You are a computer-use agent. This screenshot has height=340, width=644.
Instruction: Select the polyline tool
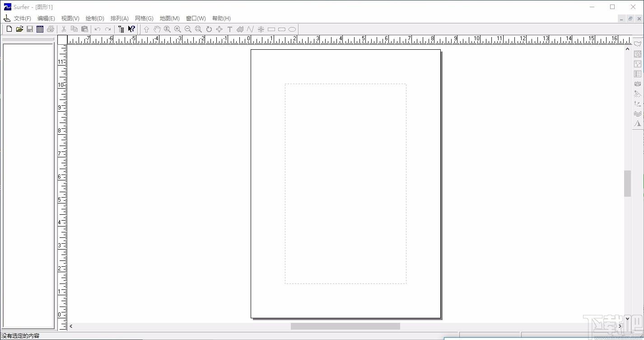coord(250,29)
